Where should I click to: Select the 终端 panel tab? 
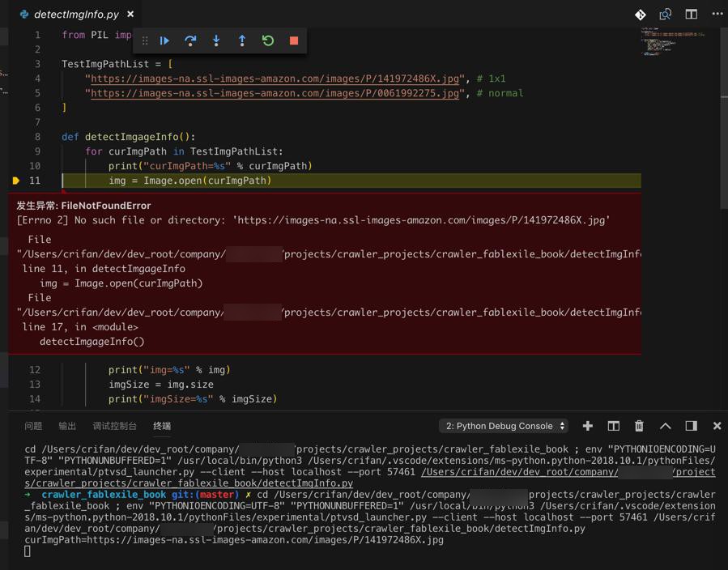pos(162,426)
